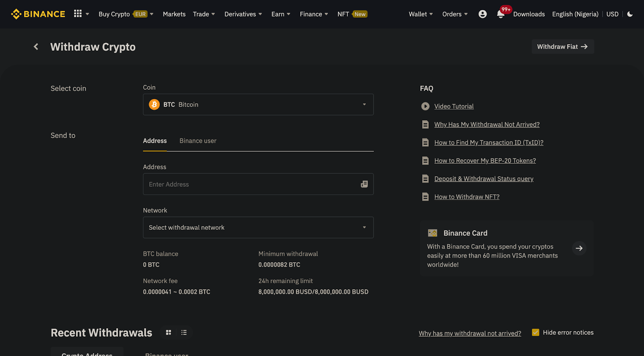644x356 pixels.
Task: Click the 0.0000082 BTC minimum withdrawal value
Action: click(279, 265)
